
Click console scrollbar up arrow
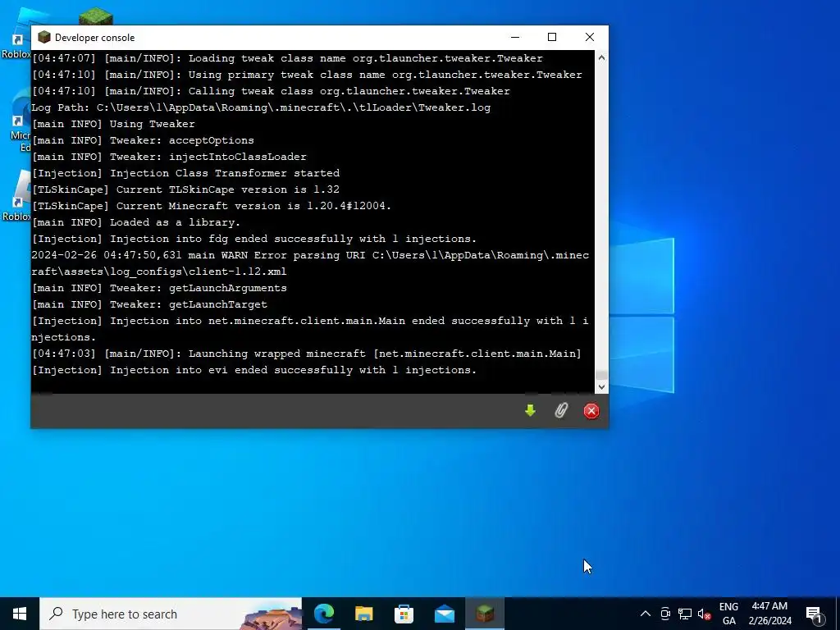point(601,57)
